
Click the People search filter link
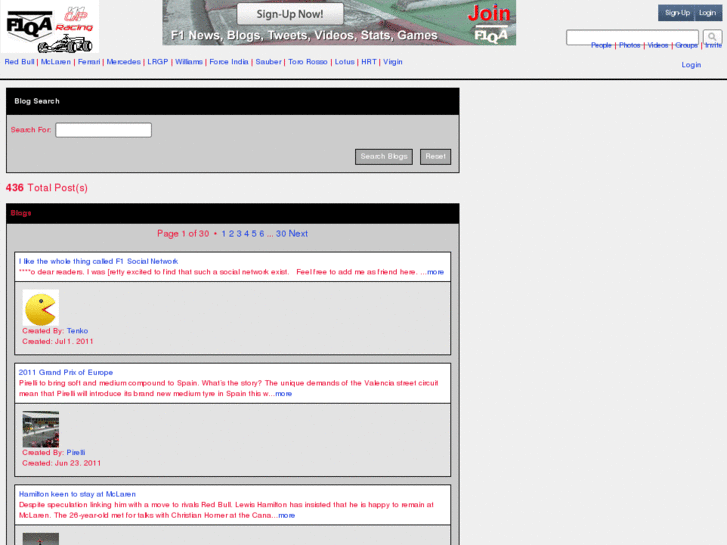pos(601,45)
